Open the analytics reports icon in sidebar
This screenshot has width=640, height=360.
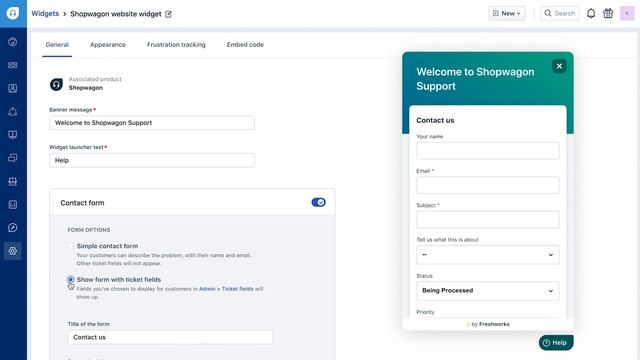(13, 204)
